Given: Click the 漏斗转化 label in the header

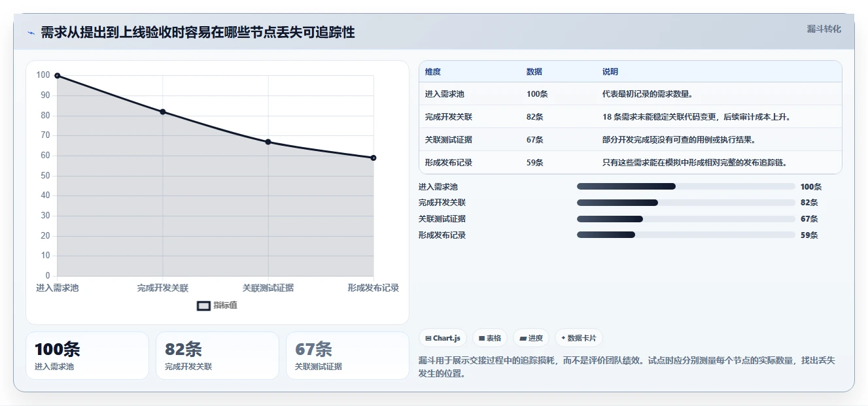Looking at the screenshot, I should tap(824, 29).
